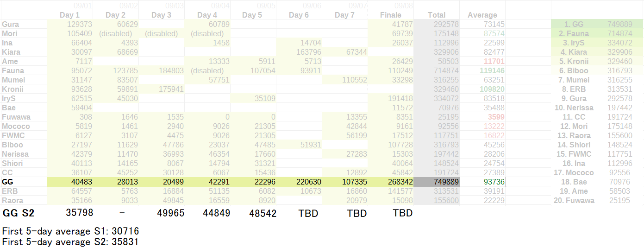
Task: Select the GG row label cell
Action: click(23, 182)
